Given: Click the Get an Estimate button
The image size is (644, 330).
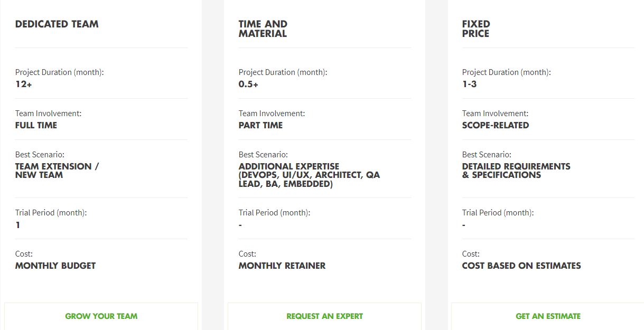Looking at the screenshot, I should tap(548, 316).
